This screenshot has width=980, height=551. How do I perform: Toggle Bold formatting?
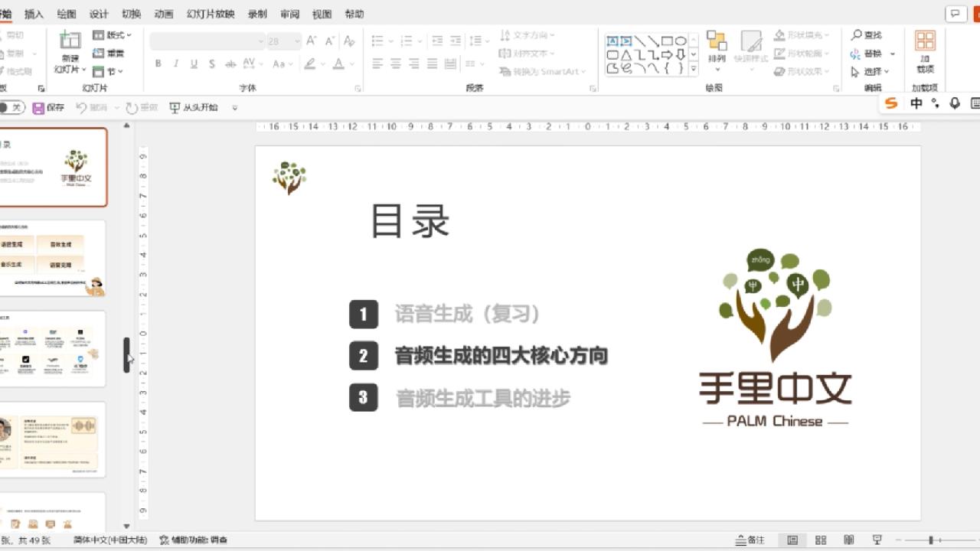(x=158, y=64)
